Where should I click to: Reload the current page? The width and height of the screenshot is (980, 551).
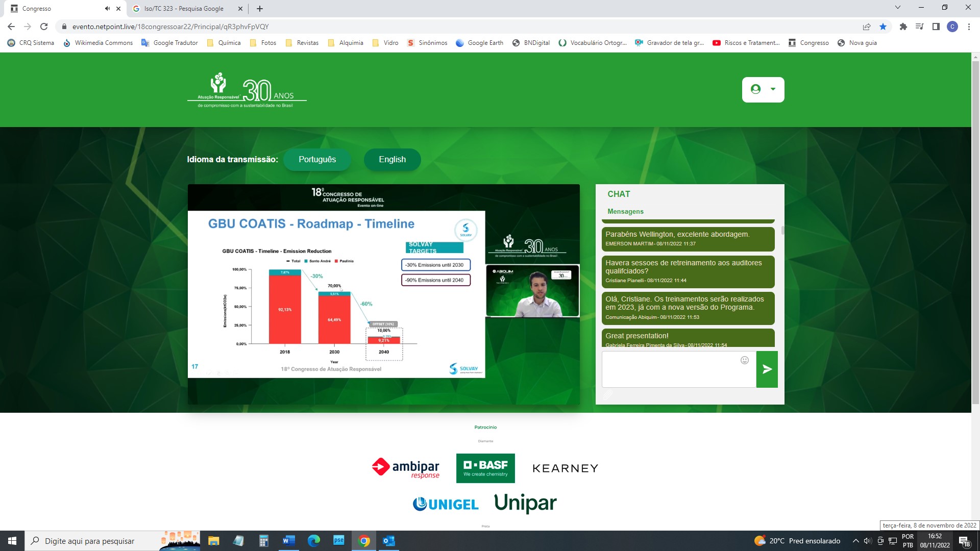coord(44,27)
